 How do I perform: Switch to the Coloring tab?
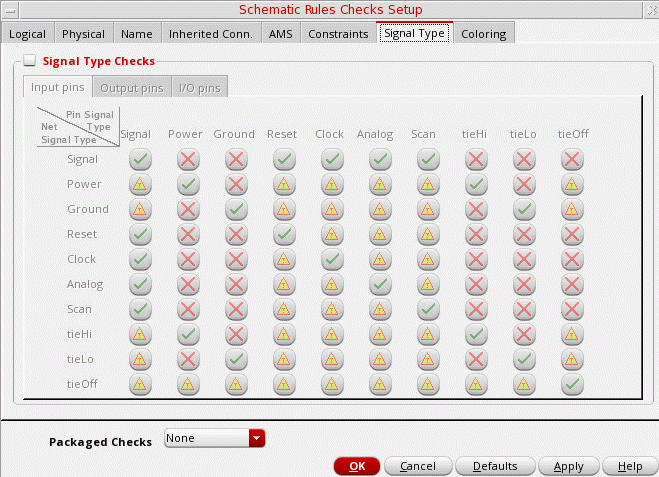click(x=483, y=33)
